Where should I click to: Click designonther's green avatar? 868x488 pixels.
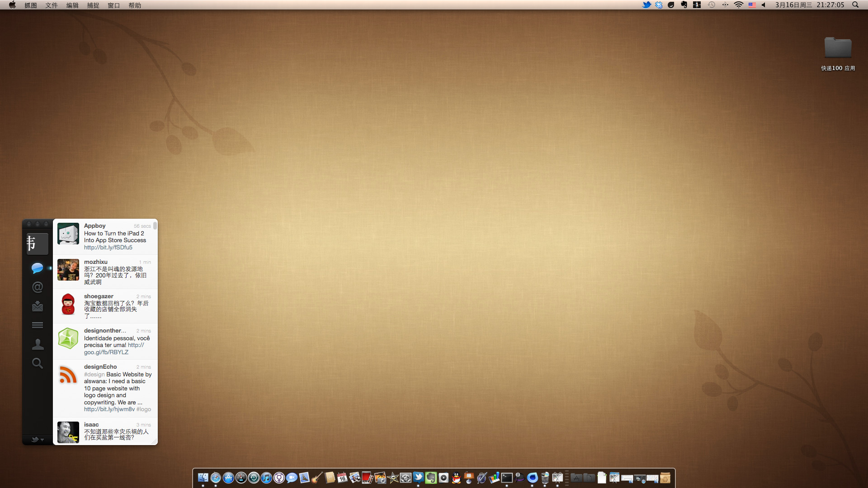68,338
